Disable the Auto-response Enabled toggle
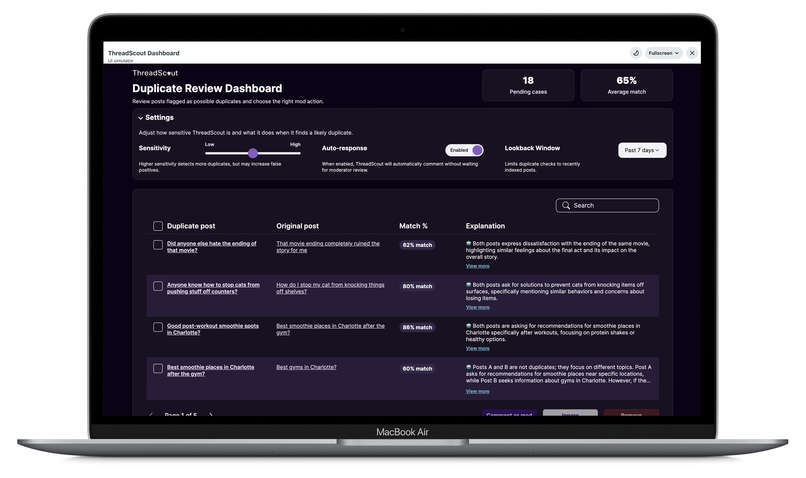Image resolution: width=806 pixels, height=478 pixels. coord(464,150)
